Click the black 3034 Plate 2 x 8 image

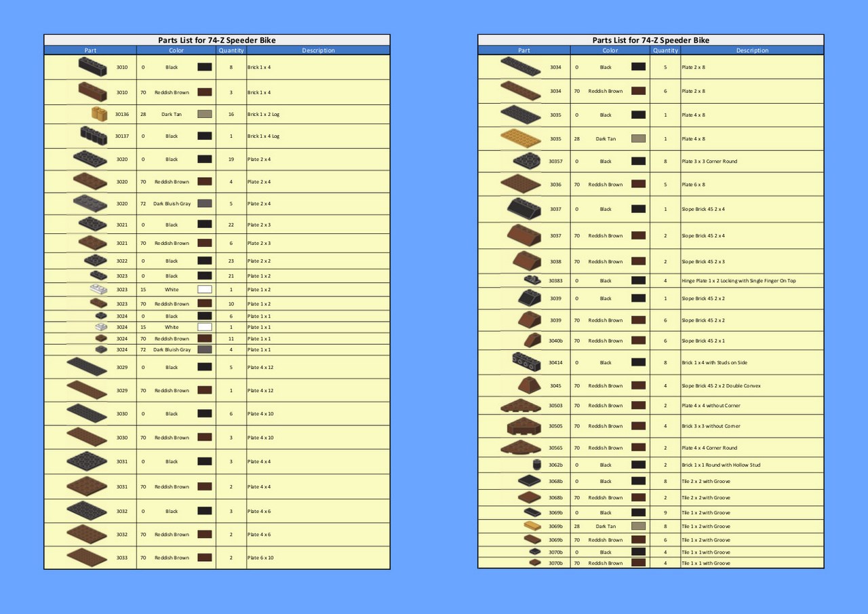pos(521,67)
